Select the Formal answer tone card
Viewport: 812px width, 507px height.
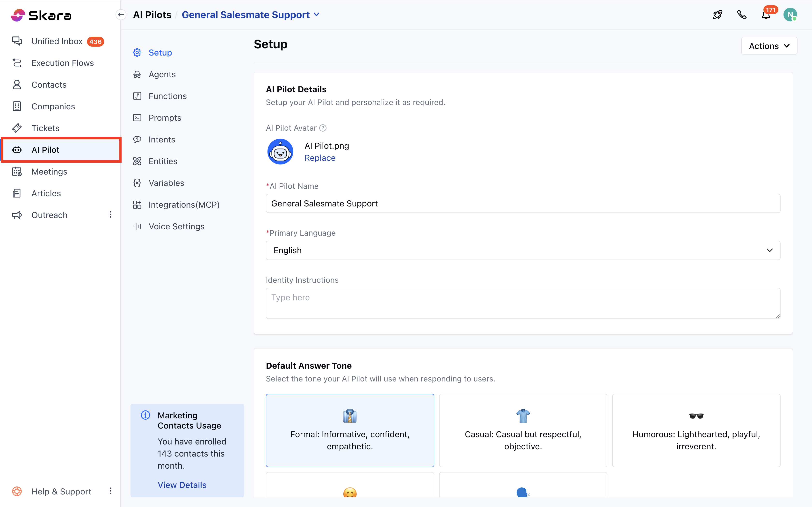(x=350, y=430)
